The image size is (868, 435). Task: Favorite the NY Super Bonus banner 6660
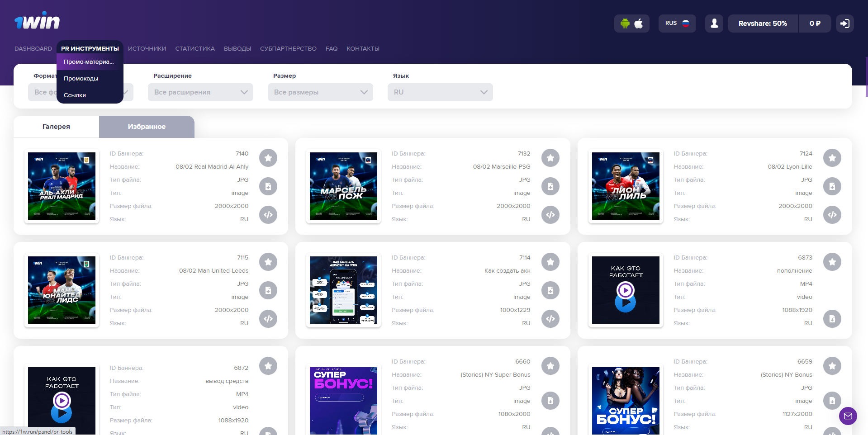[550, 366]
